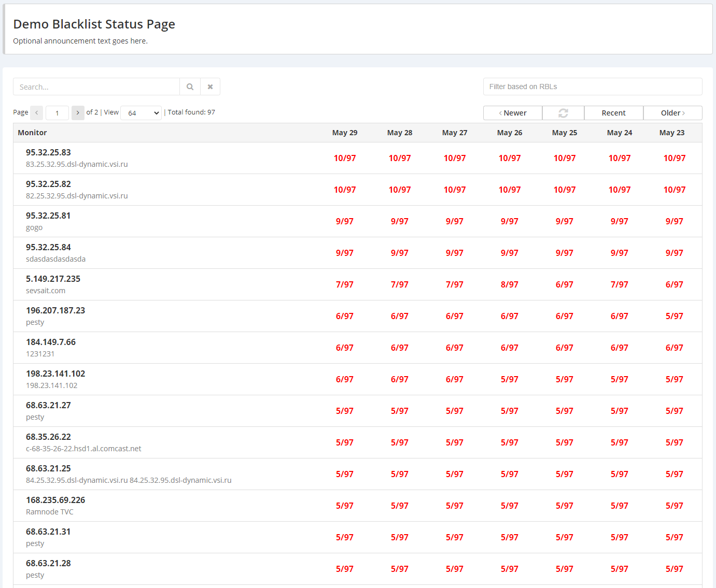
Task: Go to the next page arrow
Action: pos(78,113)
